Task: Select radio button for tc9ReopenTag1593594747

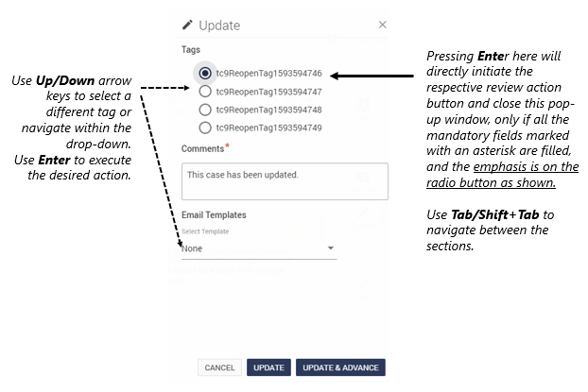Action: coord(205,91)
